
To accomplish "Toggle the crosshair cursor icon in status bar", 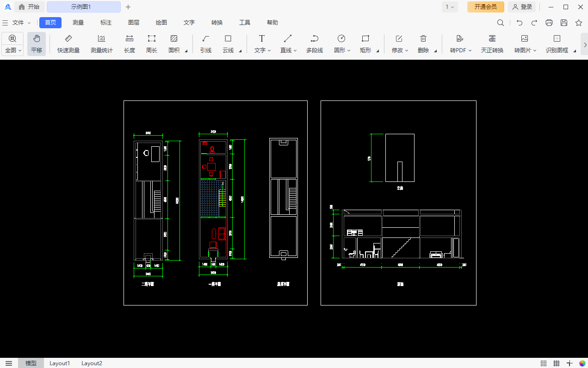I will point(569,363).
